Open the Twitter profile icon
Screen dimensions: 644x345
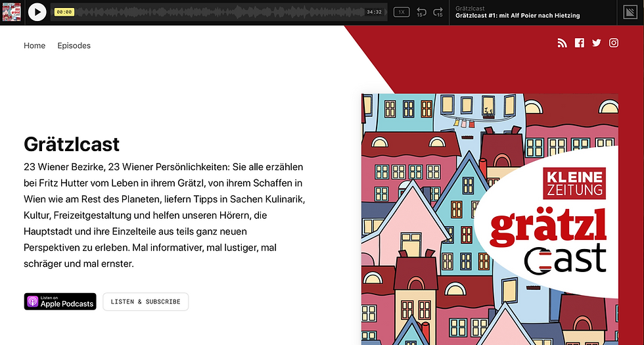[x=597, y=43]
